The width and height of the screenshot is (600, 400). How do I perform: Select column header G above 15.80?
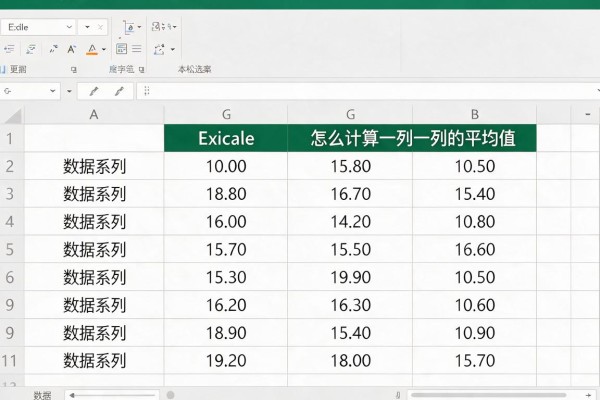coord(350,114)
